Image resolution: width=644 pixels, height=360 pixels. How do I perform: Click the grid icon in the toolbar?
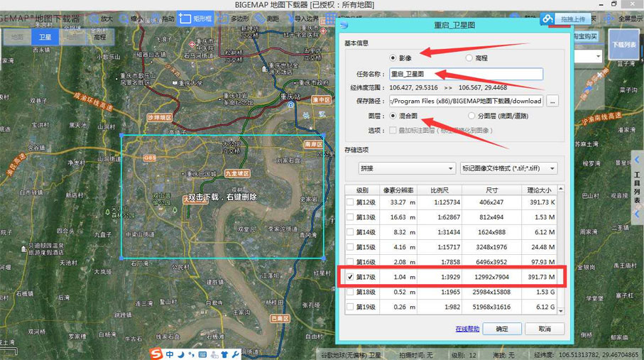(x=330, y=18)
